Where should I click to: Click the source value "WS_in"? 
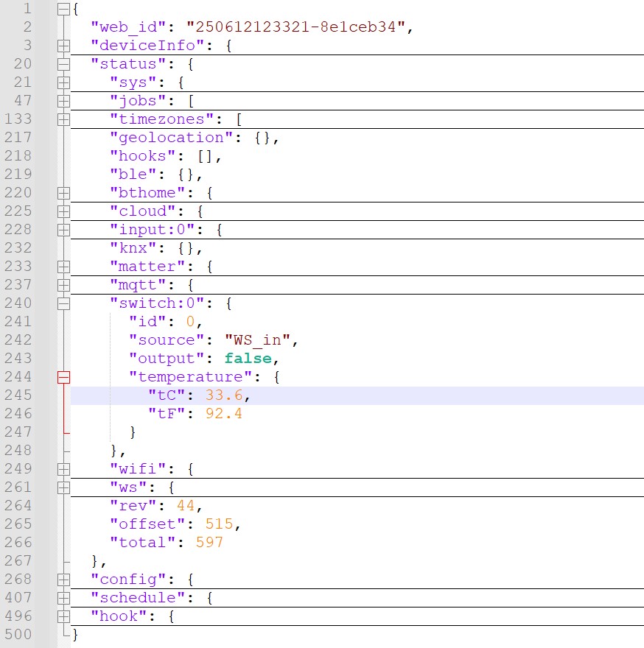(x=257, y=340)
